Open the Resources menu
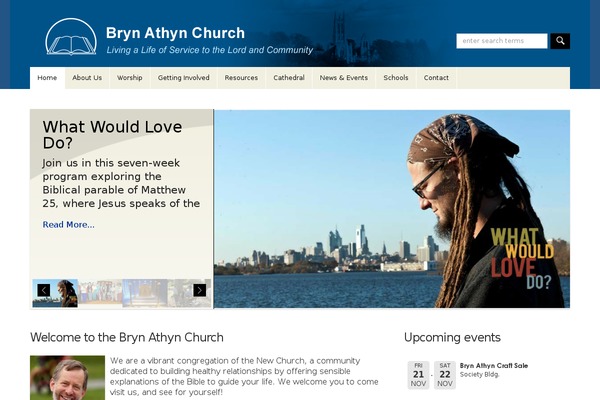 tap(241, 78)
